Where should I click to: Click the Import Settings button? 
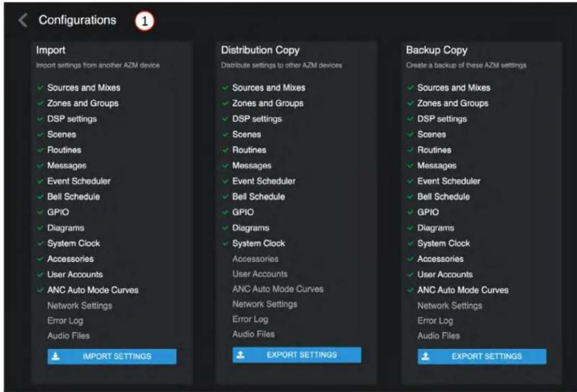pos(112,356)
